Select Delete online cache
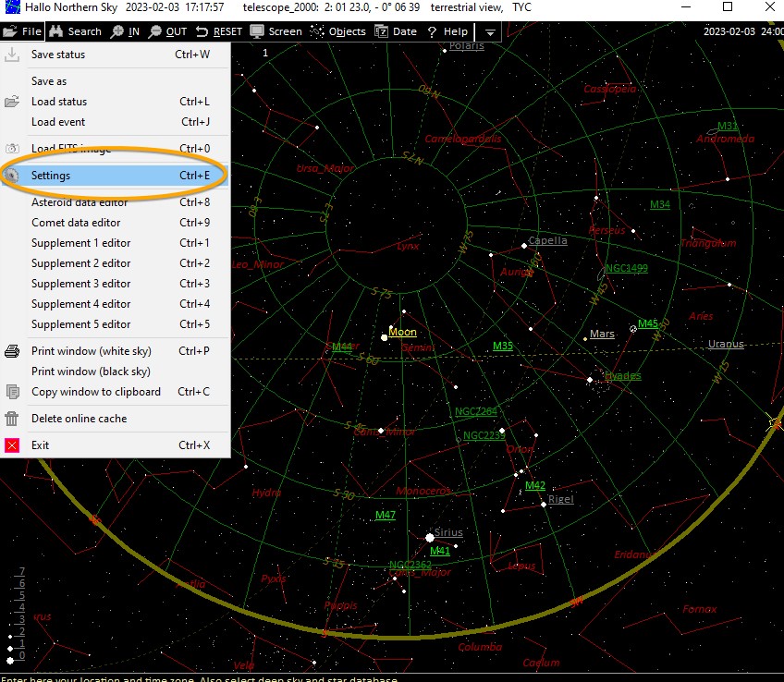 click(115, 419)
